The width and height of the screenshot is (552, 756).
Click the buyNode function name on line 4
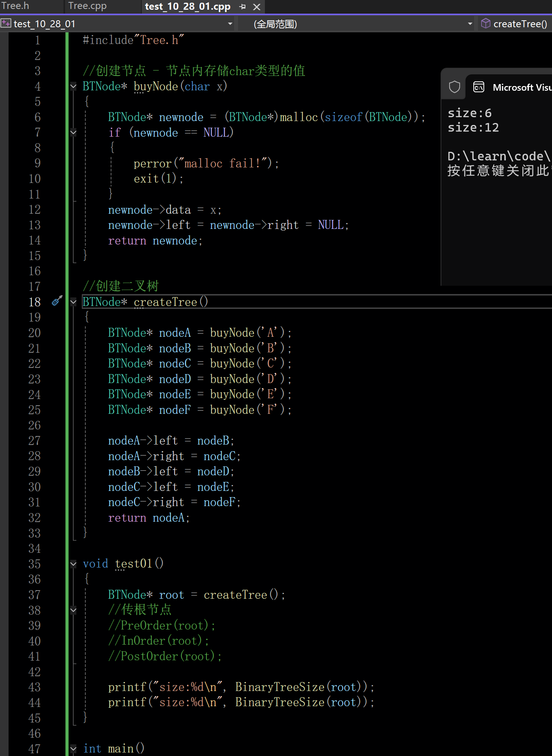pos(156,86)
